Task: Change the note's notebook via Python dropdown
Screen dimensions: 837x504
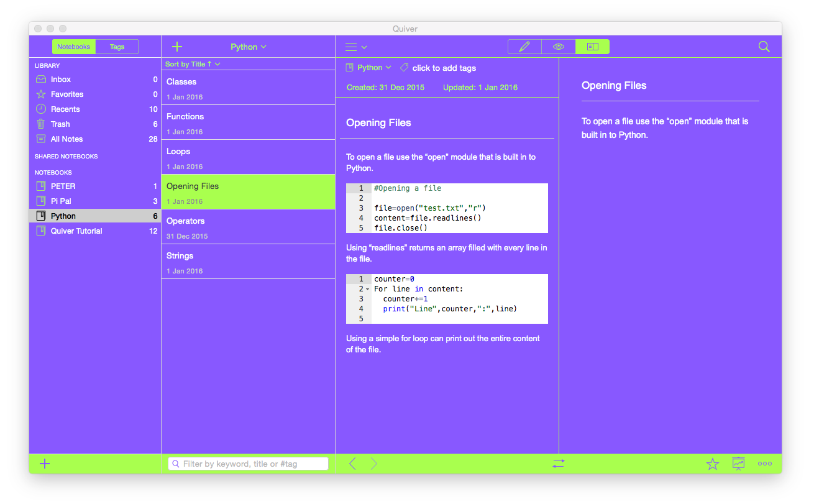Action: pyautogui.click(x=368, y=67)
